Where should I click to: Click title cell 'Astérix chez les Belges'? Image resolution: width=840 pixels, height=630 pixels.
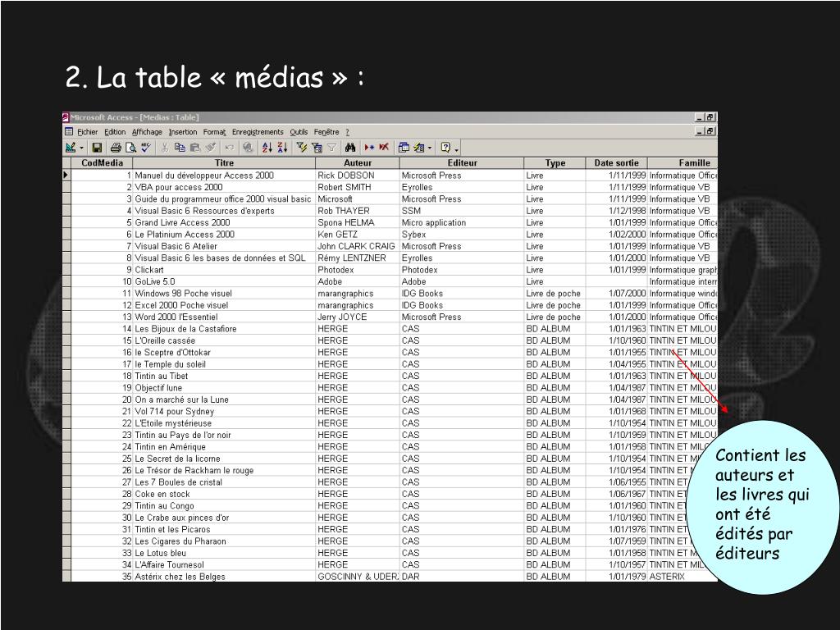224,577
